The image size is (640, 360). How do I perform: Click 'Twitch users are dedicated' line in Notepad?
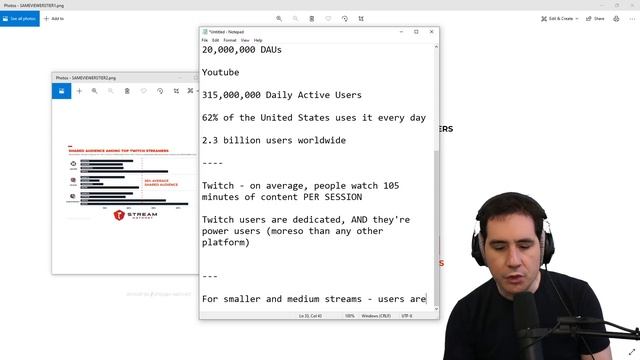pyautogui.click(x=306, y=220)
